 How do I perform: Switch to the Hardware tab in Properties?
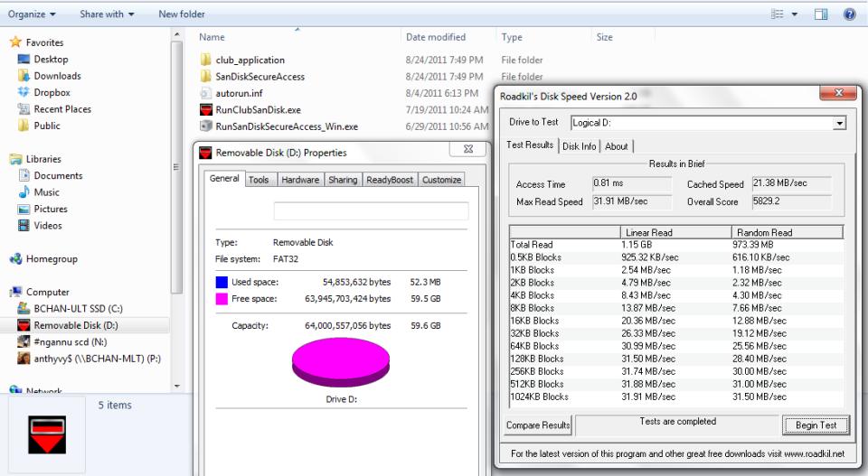point(300,180)
